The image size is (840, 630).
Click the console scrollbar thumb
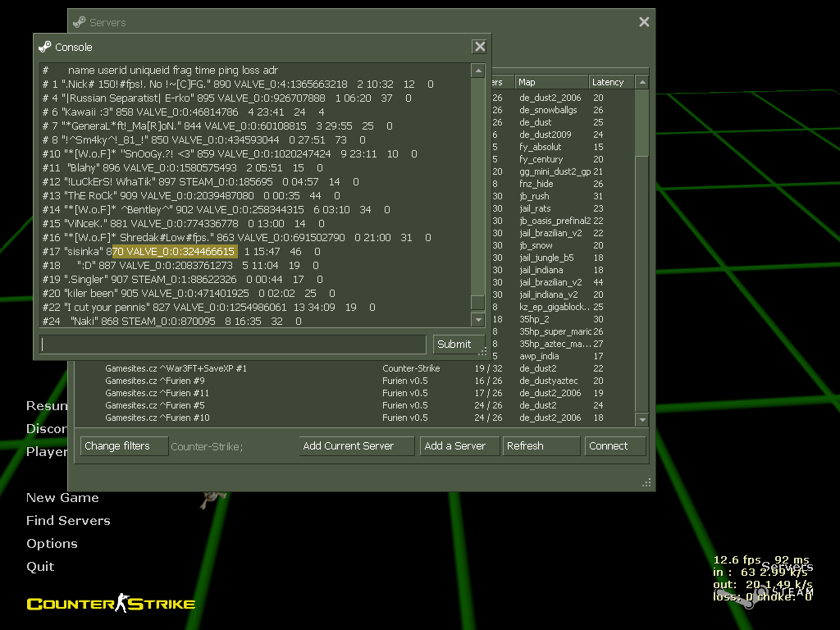pyautogui.click(x=478, y=302)
